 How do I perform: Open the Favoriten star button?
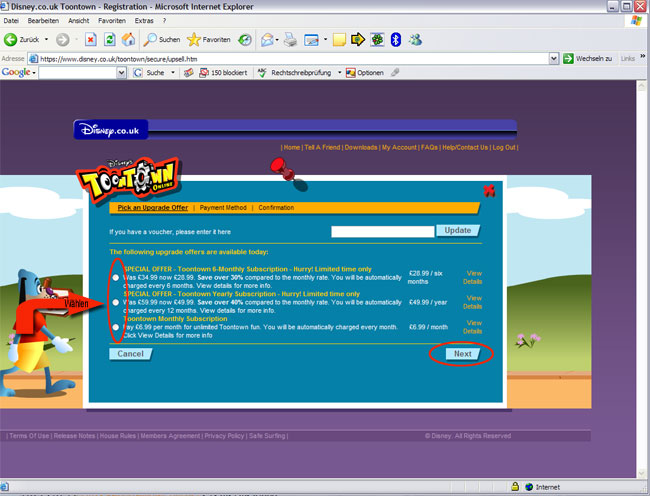tap(209, 40)
